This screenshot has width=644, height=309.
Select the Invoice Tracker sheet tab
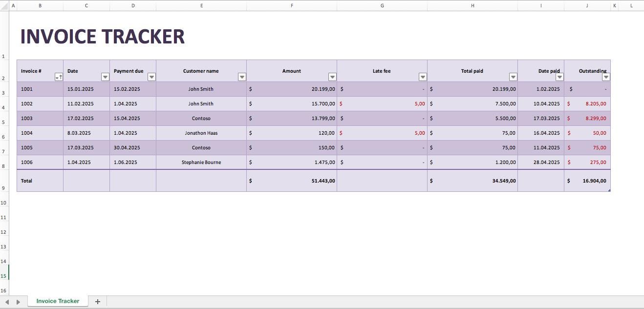point(58,301)
